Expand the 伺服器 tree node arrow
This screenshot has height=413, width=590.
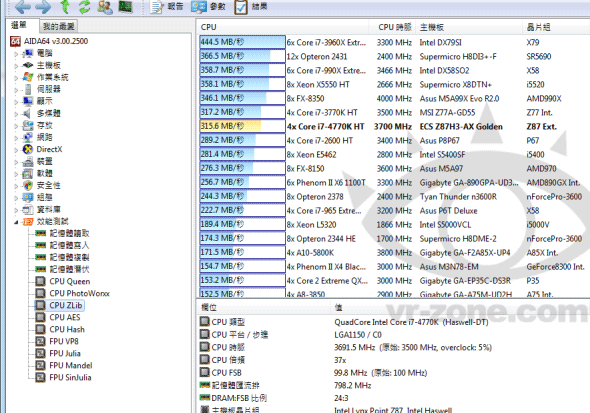pyautogui.click(x=16, y=90)
